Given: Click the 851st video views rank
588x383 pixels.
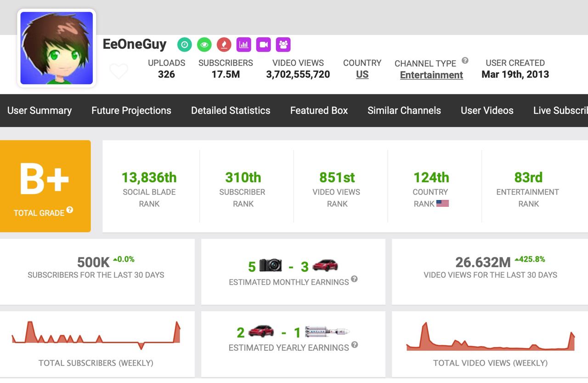Looking at the screenshot, I should click(x=337, y=177).
